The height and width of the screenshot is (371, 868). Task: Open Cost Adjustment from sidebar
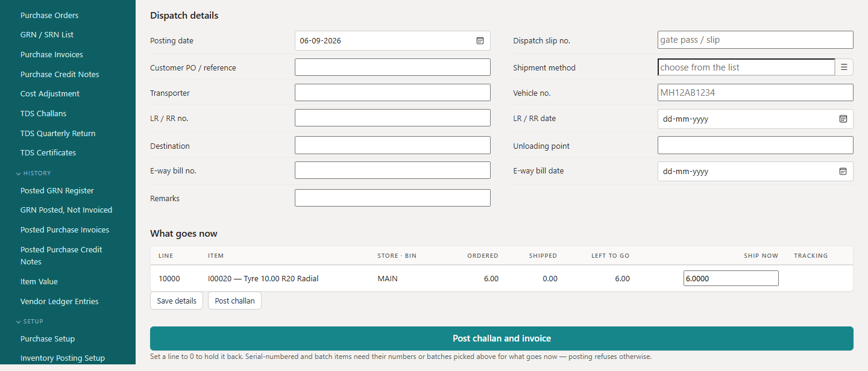click(x=50, y=94)
